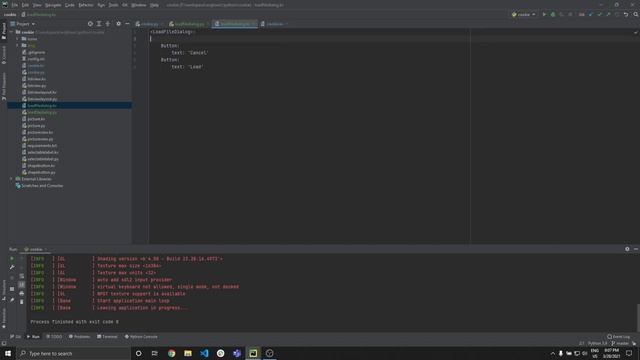Select the cookie tab in Run panel
The image size is (640, 360).
[x=35, y=249]
